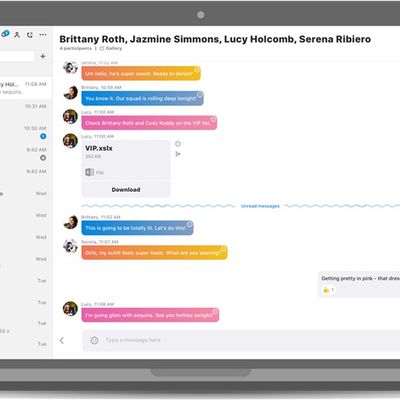The image size is (400, 400).
Task: Open the Gallery link under the chat title
Action: [x=111, y=48]
